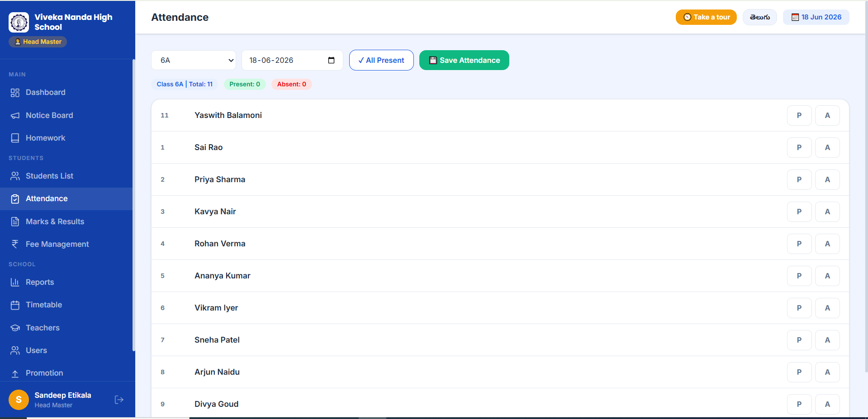Click the Fee Management rupee icon

click(15, 245)
